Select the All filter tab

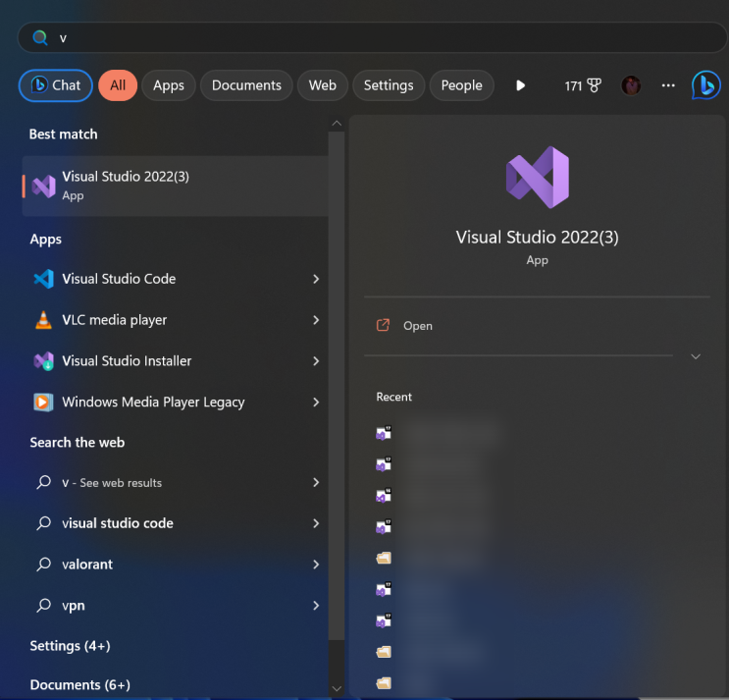pos(118,85)
